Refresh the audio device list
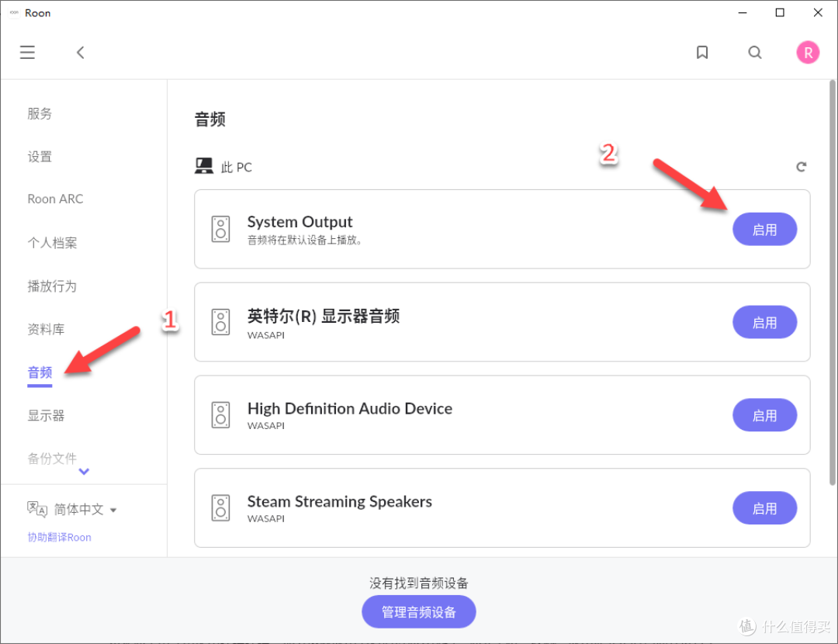The image size is (838, 644). (802, 166)
